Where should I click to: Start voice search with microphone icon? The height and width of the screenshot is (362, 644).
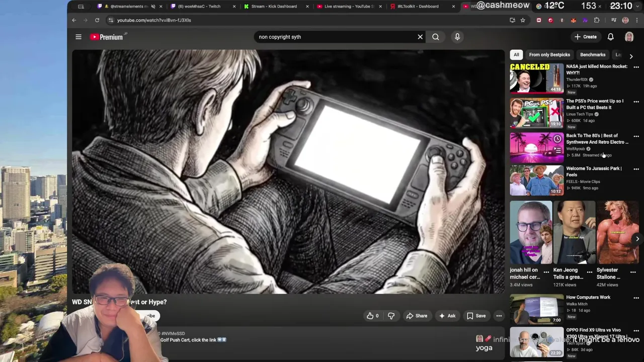(x=457, y=37)
